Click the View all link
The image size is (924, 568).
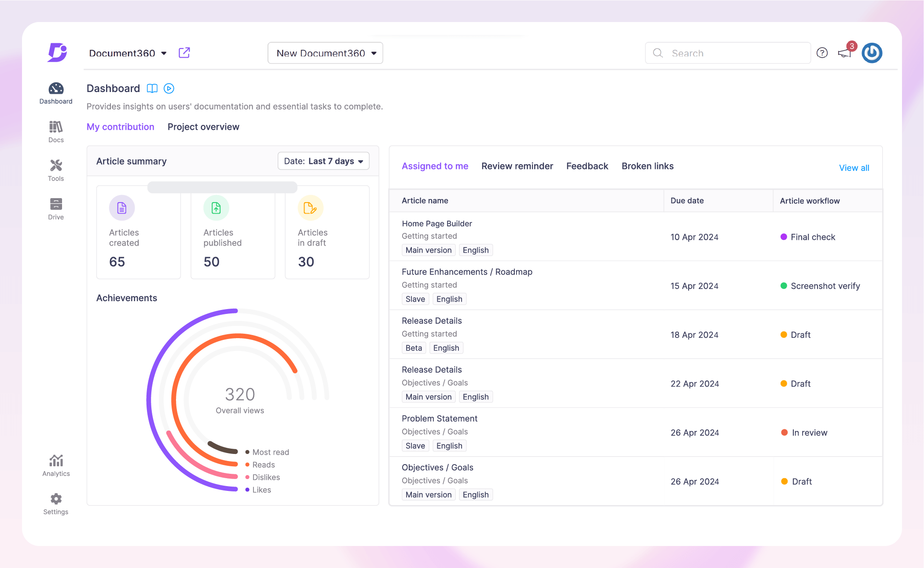854,168
